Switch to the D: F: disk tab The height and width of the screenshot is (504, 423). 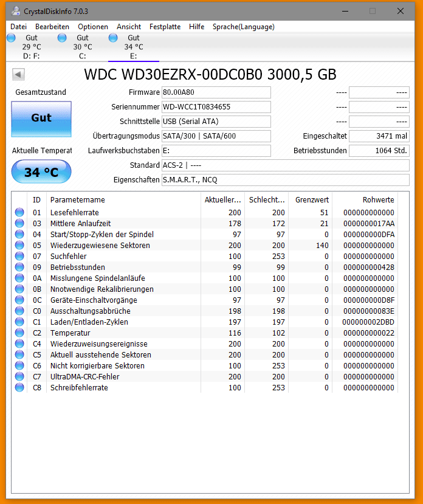click(x=32, y=47)
